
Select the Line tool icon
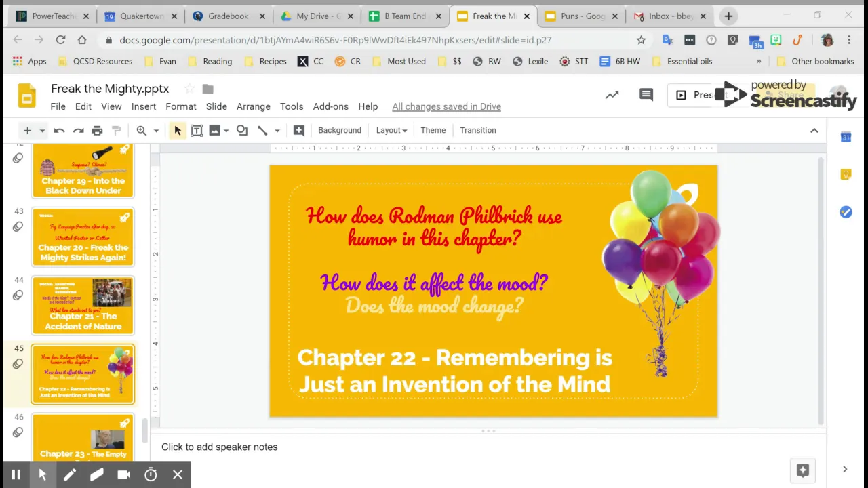262,130
